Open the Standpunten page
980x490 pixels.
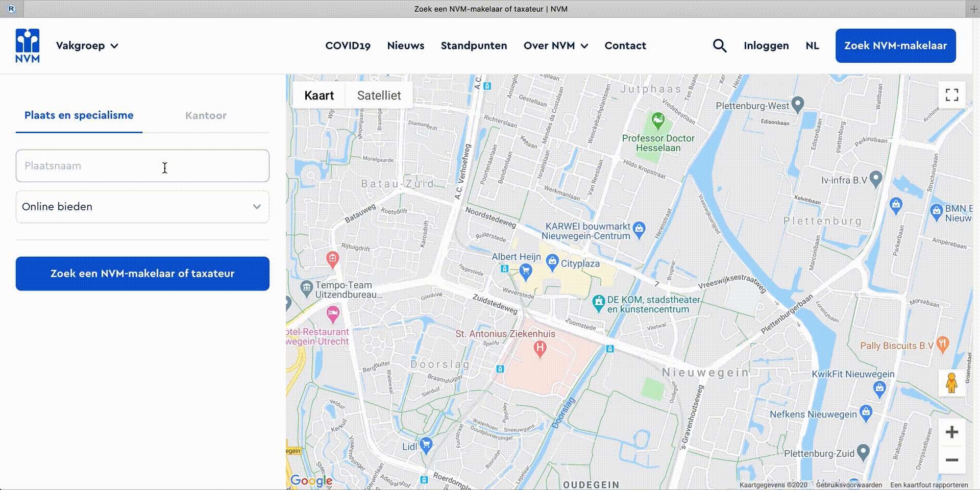pyautogui.click(x=474, y=45)
